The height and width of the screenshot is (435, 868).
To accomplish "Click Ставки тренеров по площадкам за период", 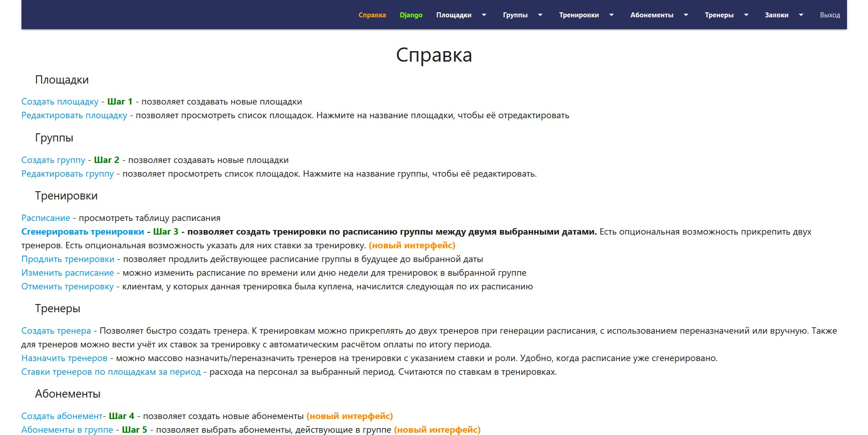I will (x=111, y=372).
